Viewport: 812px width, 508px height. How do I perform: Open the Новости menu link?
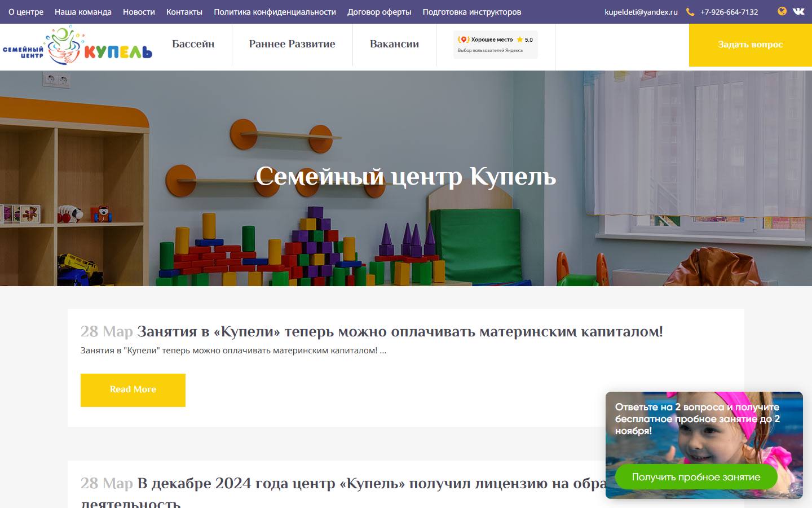139,12
